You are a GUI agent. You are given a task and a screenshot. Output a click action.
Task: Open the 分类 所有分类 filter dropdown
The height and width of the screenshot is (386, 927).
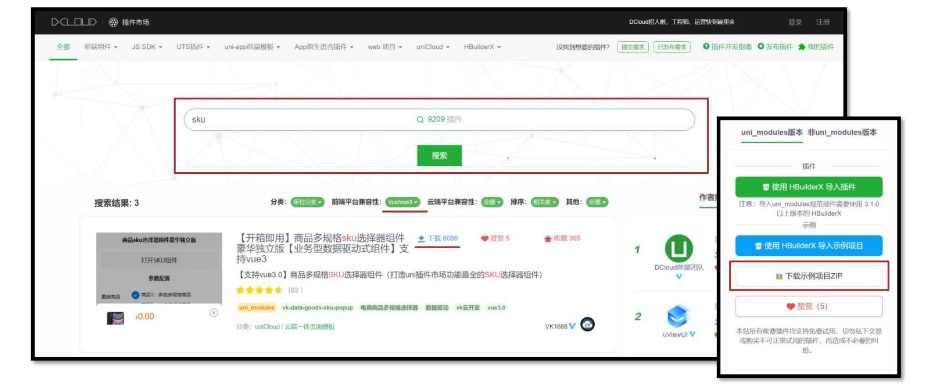[307, 202]
